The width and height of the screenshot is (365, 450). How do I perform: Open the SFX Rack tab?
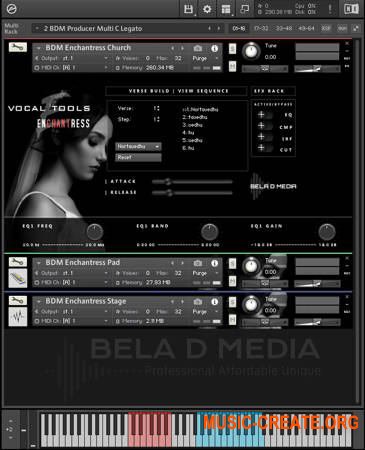273,91
